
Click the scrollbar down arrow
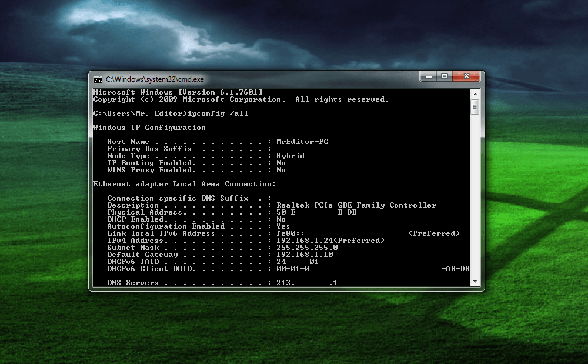[x=475, y=282]
